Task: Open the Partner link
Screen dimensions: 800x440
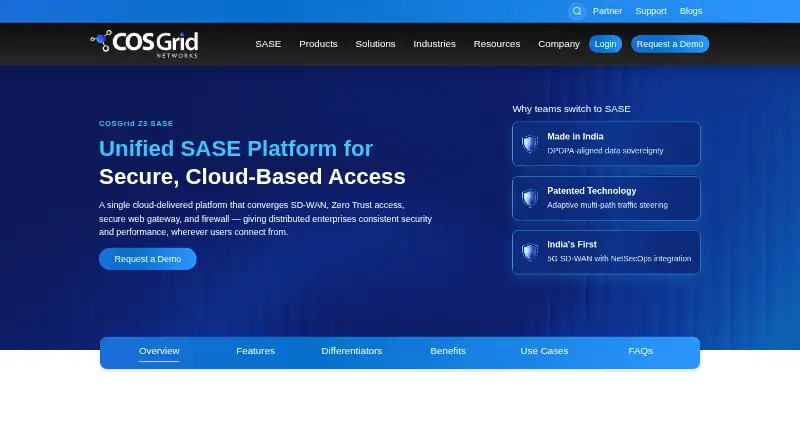Action: pos(607,11)
